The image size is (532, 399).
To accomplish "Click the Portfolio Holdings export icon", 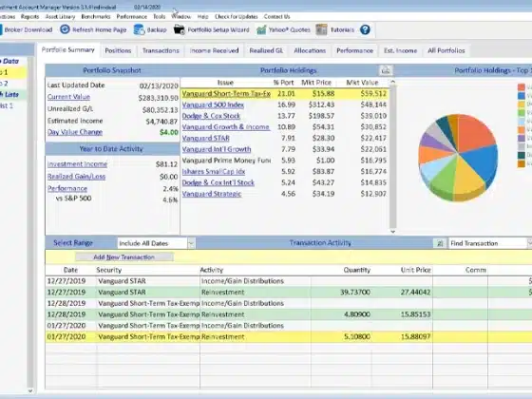I will point(386,70).
